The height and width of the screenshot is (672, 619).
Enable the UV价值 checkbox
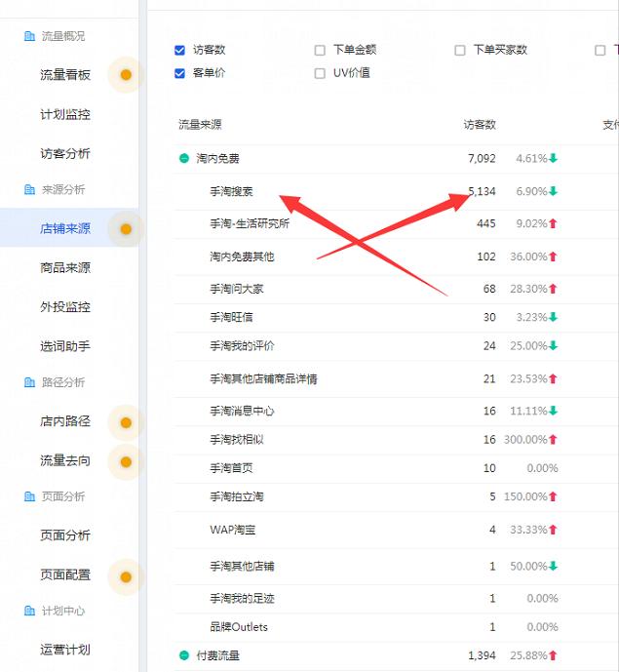tap(320, 73)
